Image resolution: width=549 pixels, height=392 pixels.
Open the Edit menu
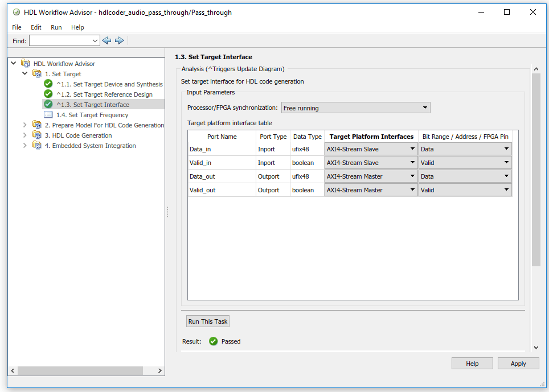click(36, 27)
